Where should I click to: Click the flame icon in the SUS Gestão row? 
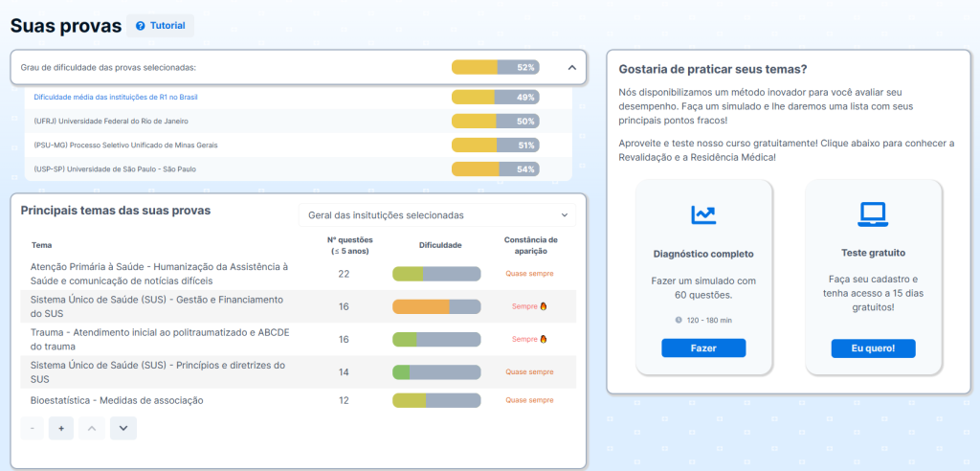544,306
